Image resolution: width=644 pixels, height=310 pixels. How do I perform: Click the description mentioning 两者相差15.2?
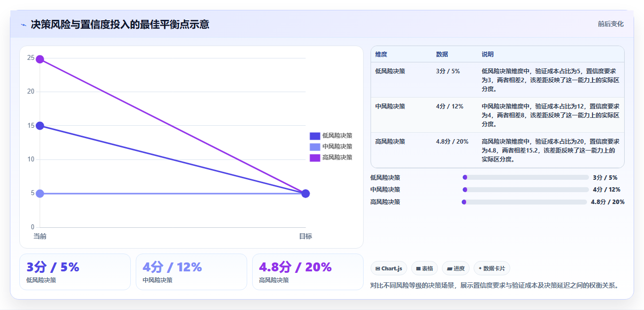pyautogui.click(x=550, y=151)
